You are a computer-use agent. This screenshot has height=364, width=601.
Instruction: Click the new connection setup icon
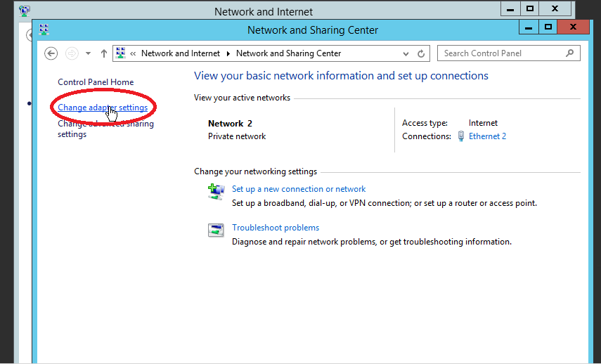[216, 192]
